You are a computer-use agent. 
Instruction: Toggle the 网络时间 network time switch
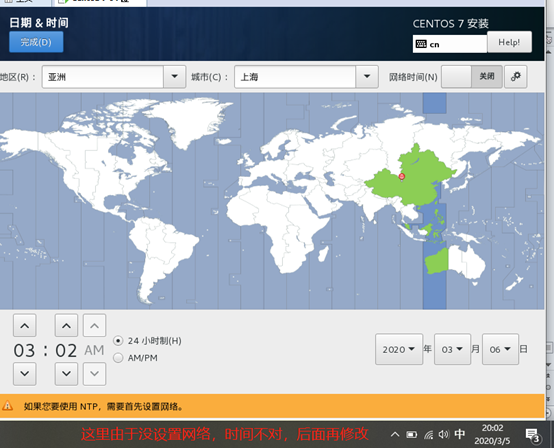472,76
